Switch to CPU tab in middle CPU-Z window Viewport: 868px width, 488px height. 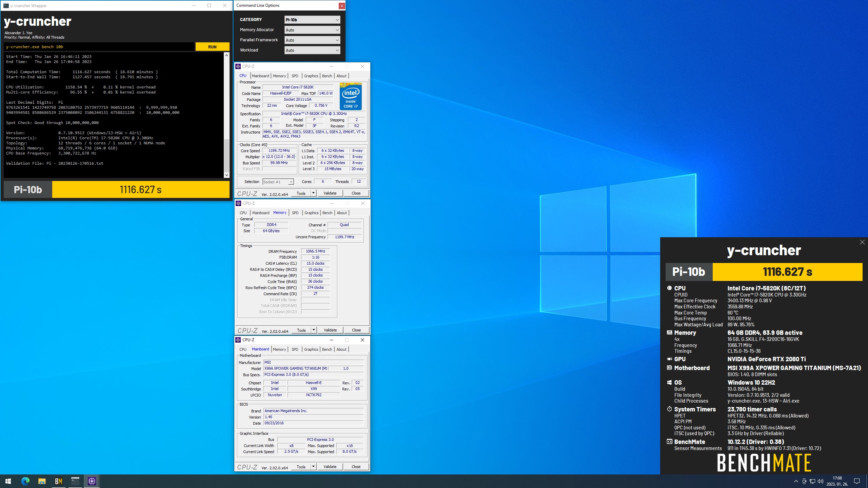tap(243, 213)
